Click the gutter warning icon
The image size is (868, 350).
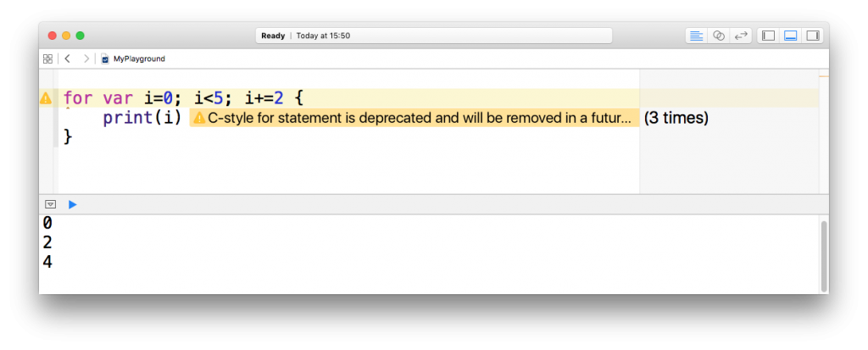point(46,98)
